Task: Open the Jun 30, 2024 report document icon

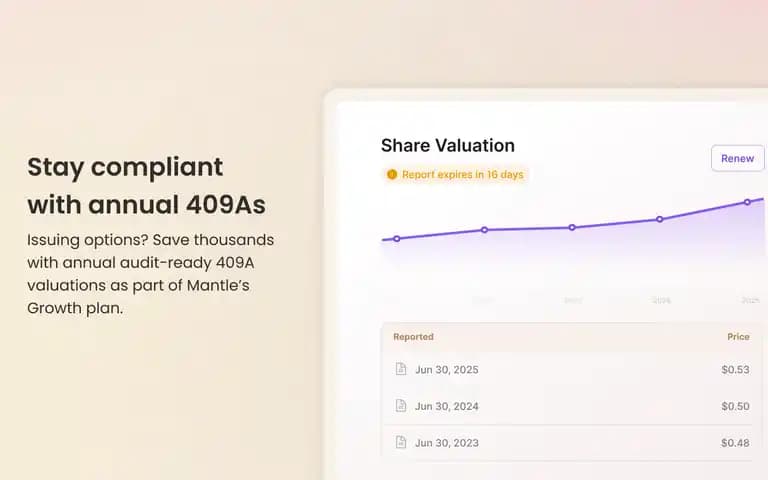Action: tap(401, 406)
